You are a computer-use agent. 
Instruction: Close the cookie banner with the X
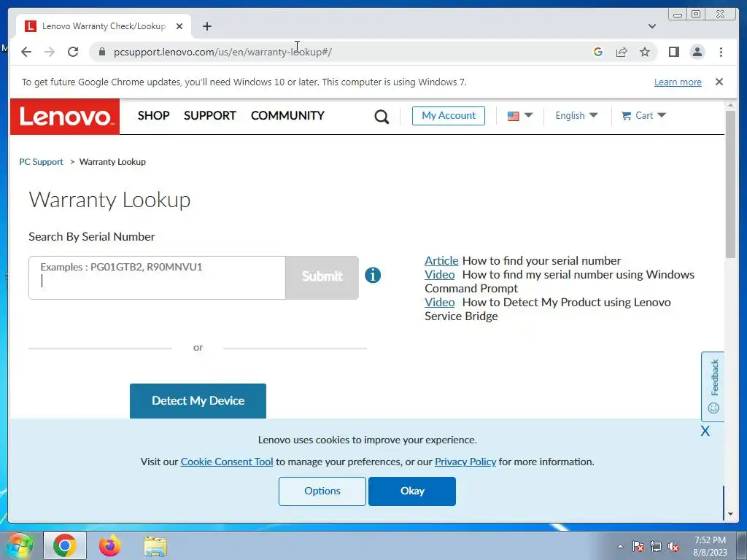pos(705,431)
